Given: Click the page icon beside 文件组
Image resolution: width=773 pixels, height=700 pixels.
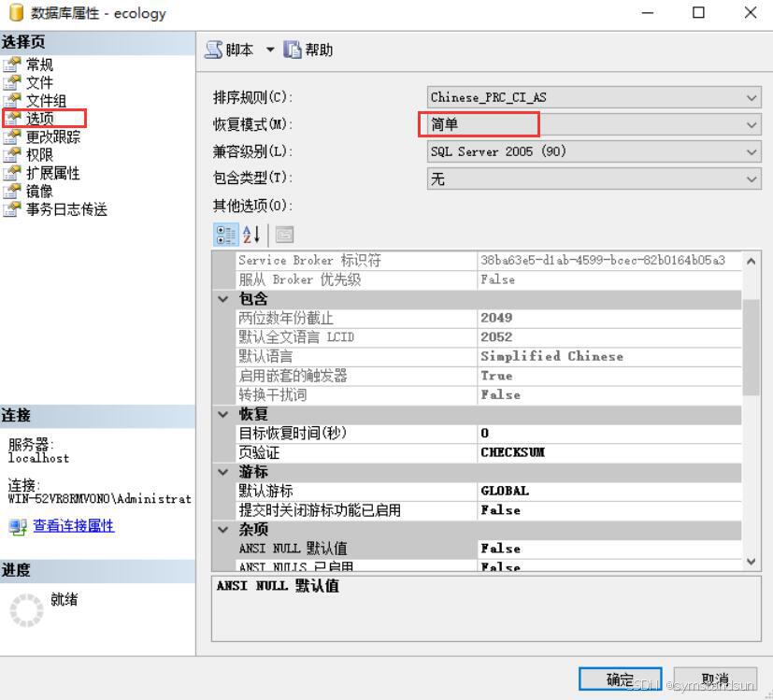Looking at the screenshot, I should pos(12,101).
